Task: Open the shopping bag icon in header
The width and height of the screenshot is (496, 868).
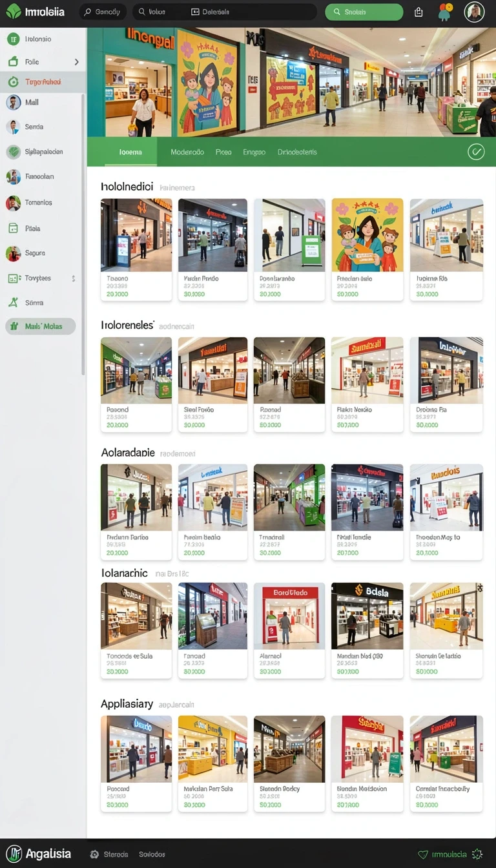Action: [x=418, y=12]
